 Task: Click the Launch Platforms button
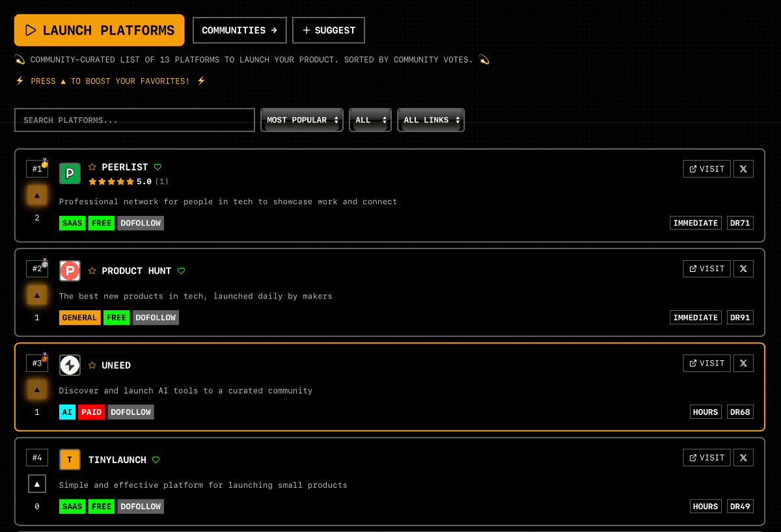coord(100,30)
